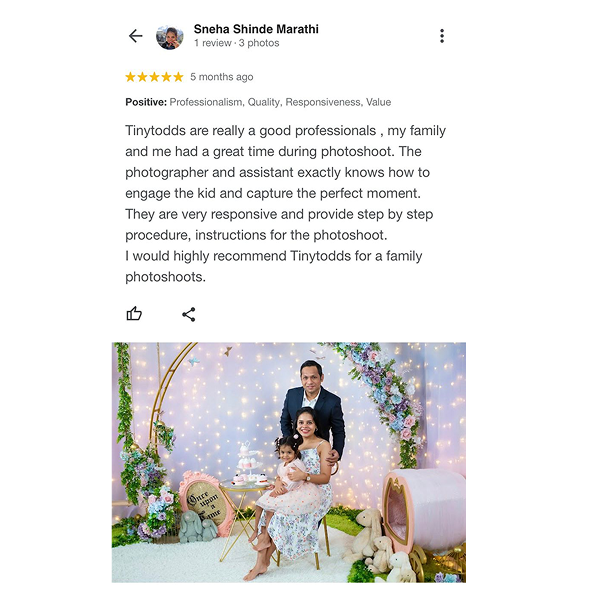Open Sneha Shinde Marathi's profile name
This screenshot has height=590, width=590.
[x=256, y=29]
